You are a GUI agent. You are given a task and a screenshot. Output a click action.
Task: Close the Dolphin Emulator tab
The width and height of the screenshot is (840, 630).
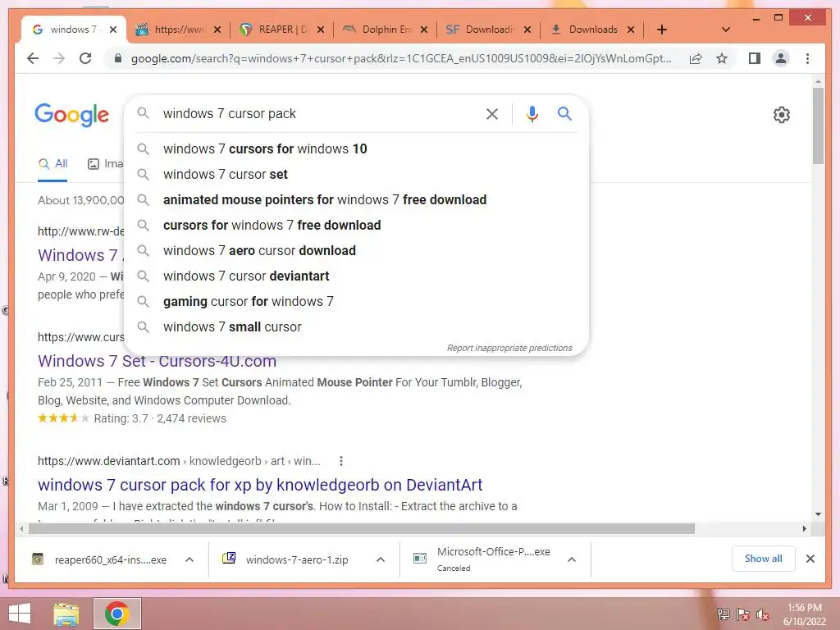[424, 30]
